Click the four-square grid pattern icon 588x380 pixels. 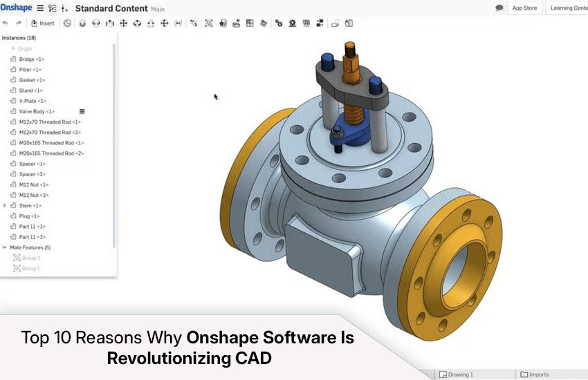coord(250,23)
